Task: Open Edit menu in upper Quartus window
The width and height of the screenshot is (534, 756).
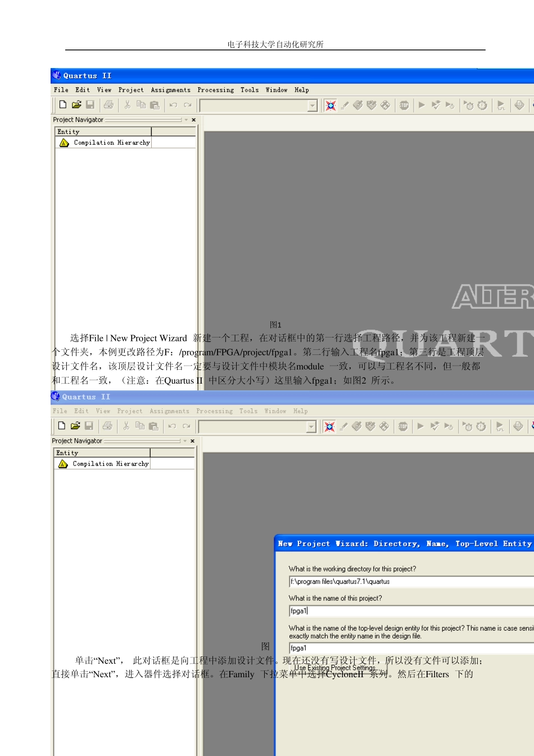Action: click(83, 90)
